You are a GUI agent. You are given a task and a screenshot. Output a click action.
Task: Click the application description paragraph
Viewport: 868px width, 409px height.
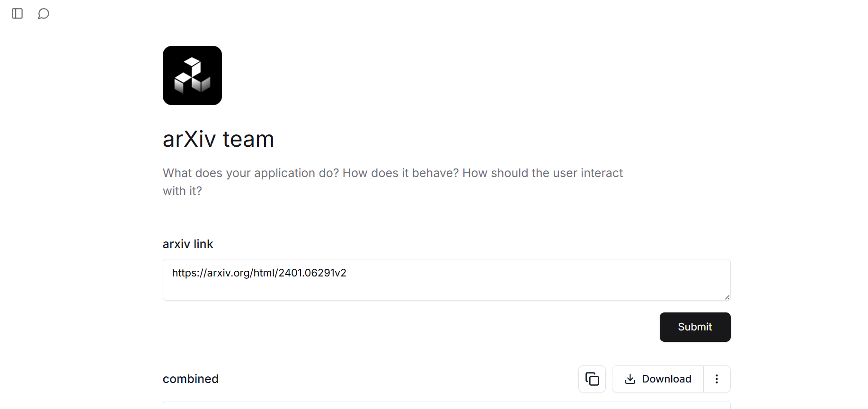[393, 182]
